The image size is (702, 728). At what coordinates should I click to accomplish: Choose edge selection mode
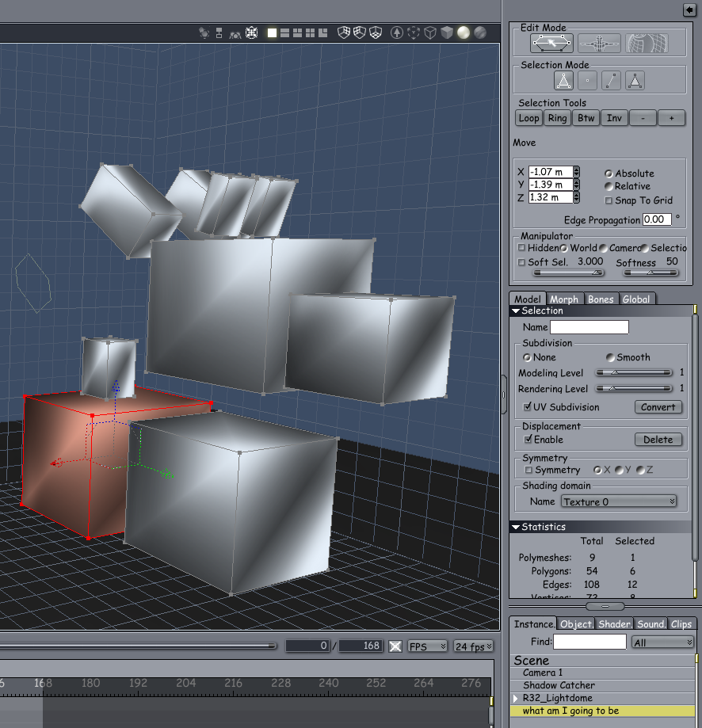tap(611, 81)
